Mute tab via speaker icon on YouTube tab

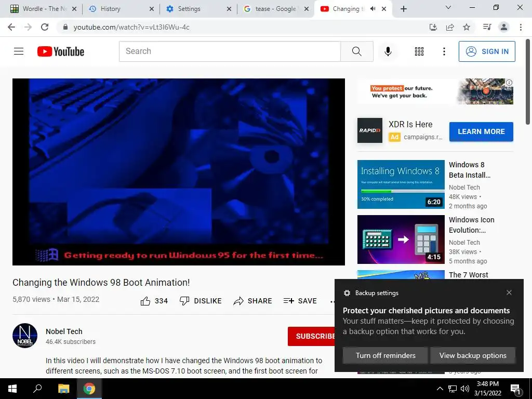[373, 9]
